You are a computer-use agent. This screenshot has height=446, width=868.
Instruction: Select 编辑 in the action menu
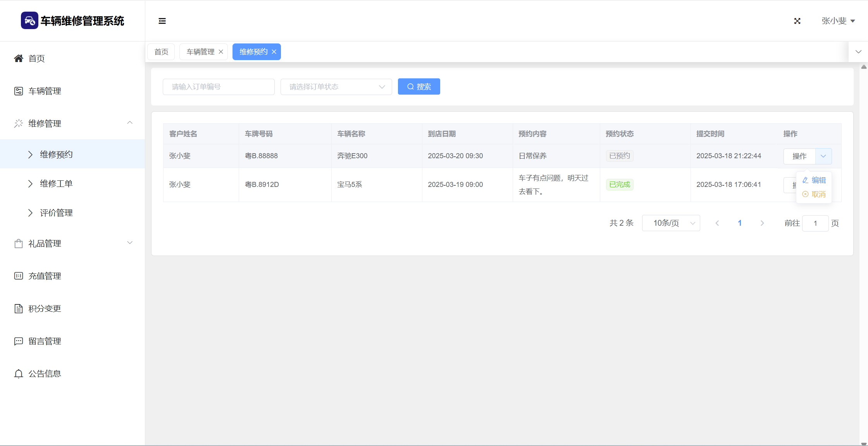[x=815, y=180]
